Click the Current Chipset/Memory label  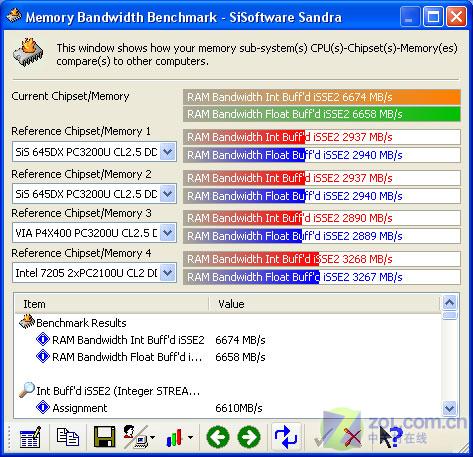[x=70, y=96]
